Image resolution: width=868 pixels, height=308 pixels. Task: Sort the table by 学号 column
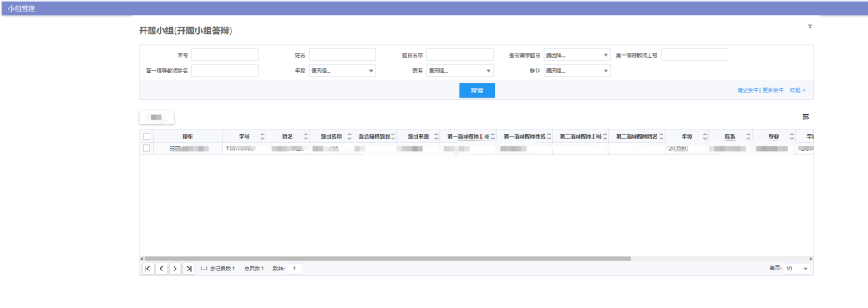tap(261, 137)
